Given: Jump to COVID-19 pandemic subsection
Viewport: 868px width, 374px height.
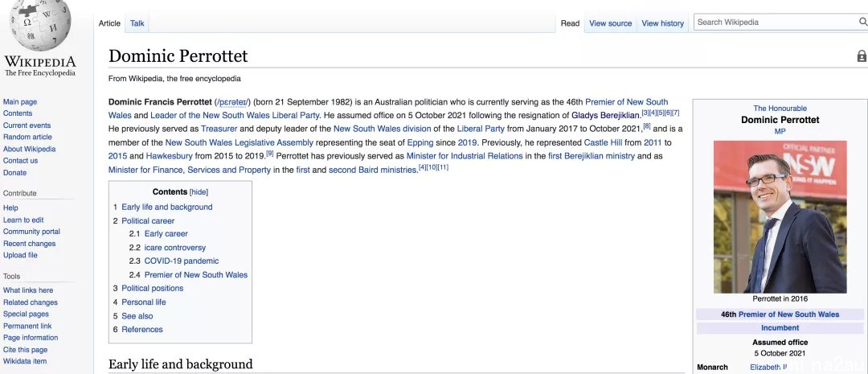Looking at the screenshot, I should (182, 261).
